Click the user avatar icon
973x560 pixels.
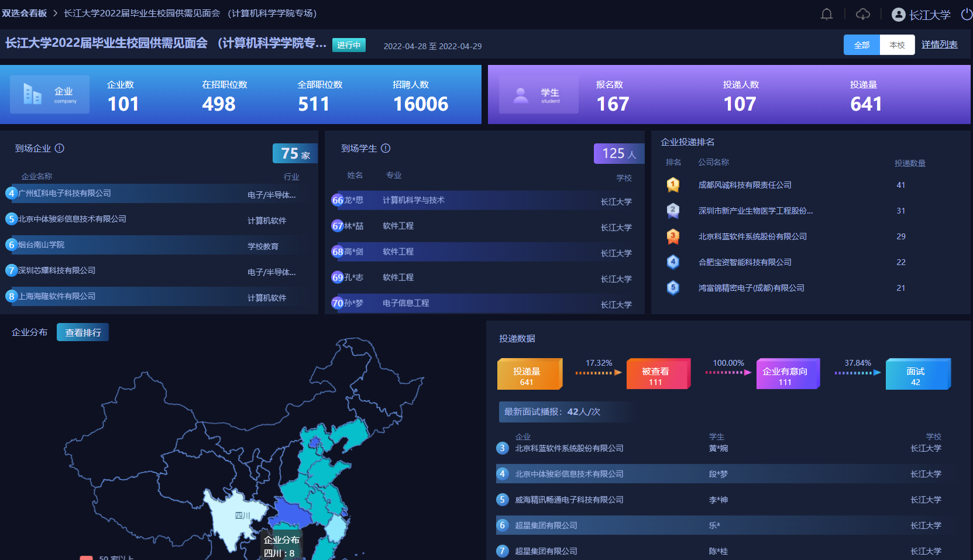click(x=898, y=15)
